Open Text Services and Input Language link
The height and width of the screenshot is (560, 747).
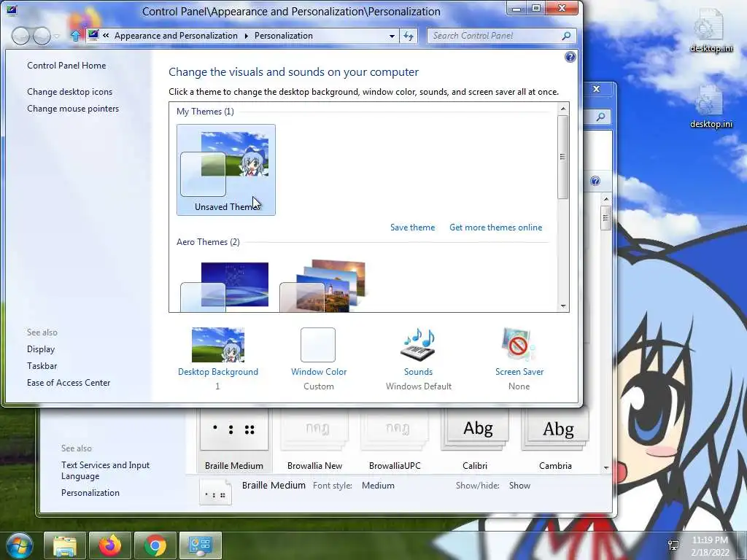(x=105, y=470)
